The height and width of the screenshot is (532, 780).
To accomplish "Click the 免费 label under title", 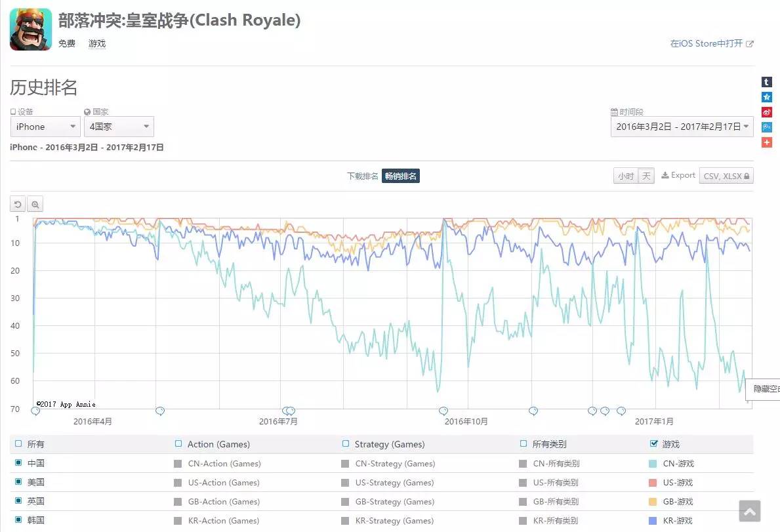I will click(x=67, y=44).
